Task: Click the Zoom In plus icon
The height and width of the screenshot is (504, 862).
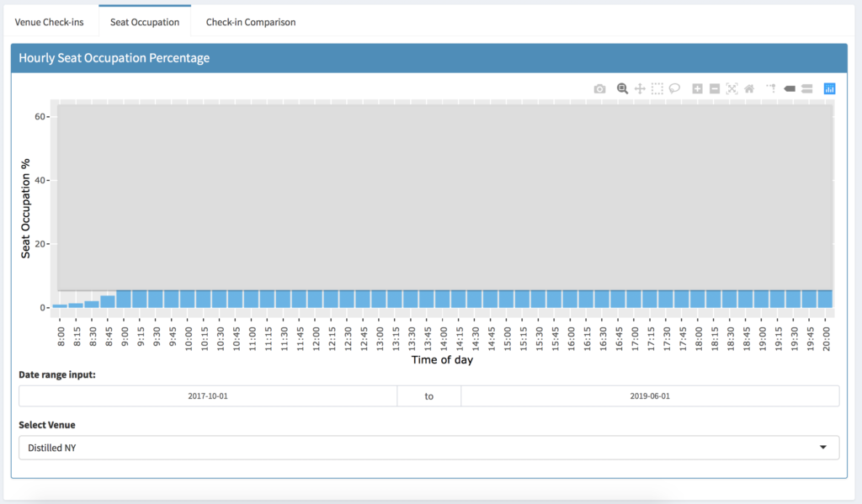Action: coord(697,88)
